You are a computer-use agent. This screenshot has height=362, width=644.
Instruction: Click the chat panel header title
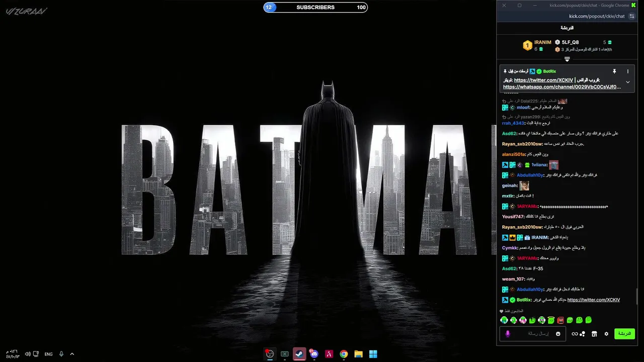click(x=567, y=28)
